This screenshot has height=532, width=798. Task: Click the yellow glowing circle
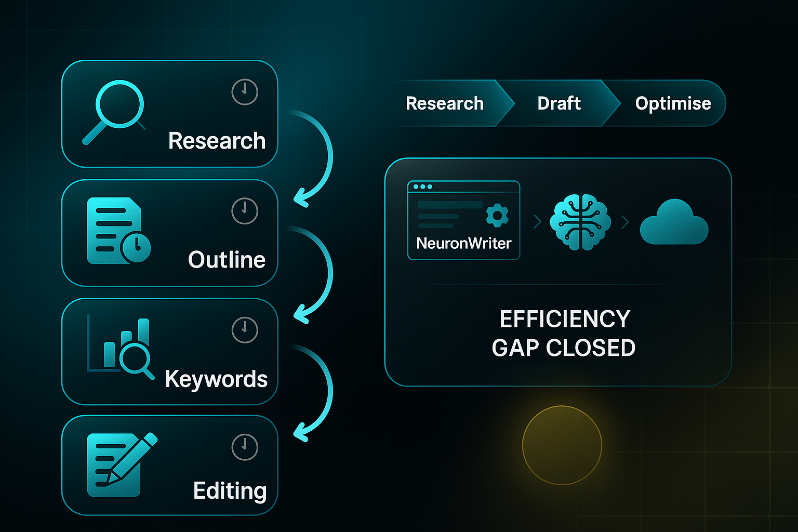(x=561, y=445)
